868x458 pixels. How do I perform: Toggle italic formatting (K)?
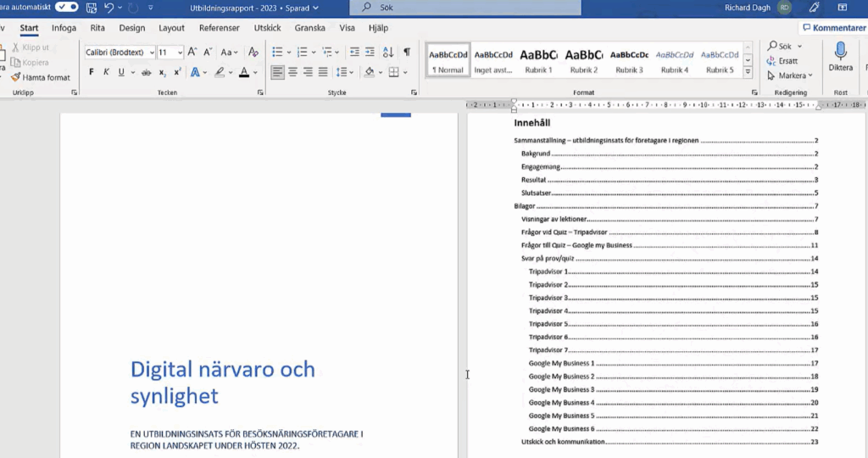106,72
